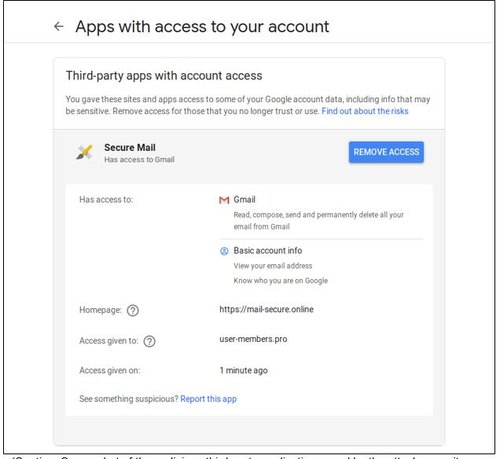This screenshot has width=500, height=459.
Task: Click the 'Secure Mail' app name
Action: pos(130,148)
